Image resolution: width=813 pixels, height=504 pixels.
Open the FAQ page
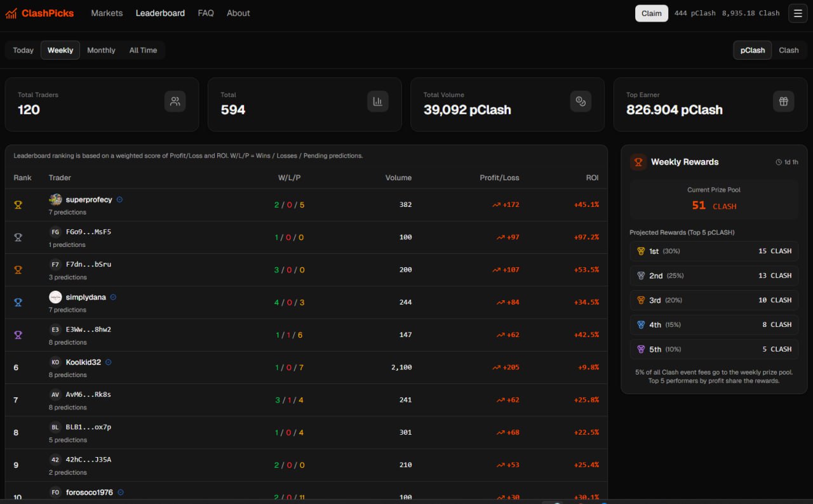pos(206,13)
